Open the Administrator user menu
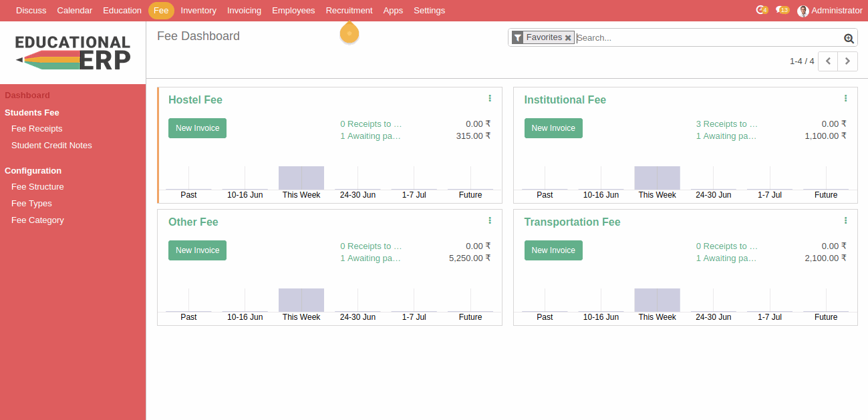This screenshot has height=420, width=868. 829,11
